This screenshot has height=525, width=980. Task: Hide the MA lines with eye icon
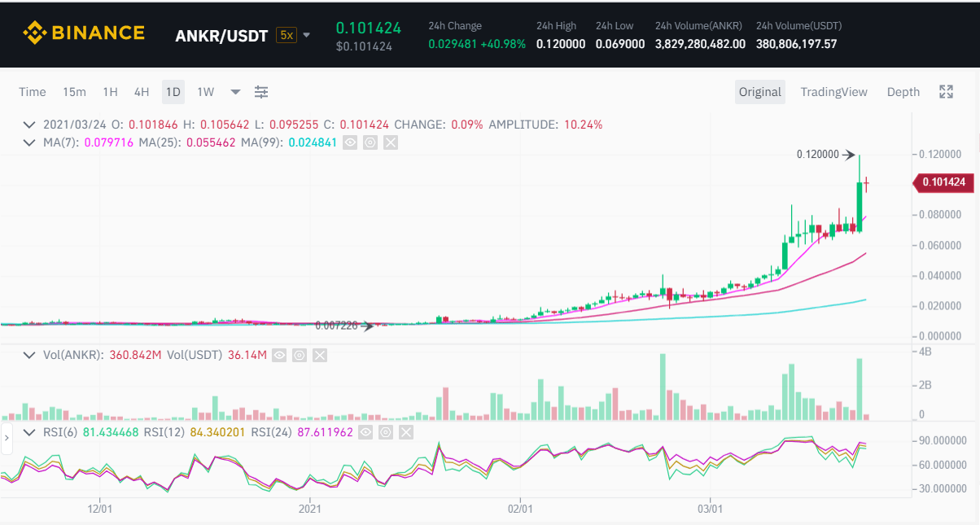coord(350,142)
